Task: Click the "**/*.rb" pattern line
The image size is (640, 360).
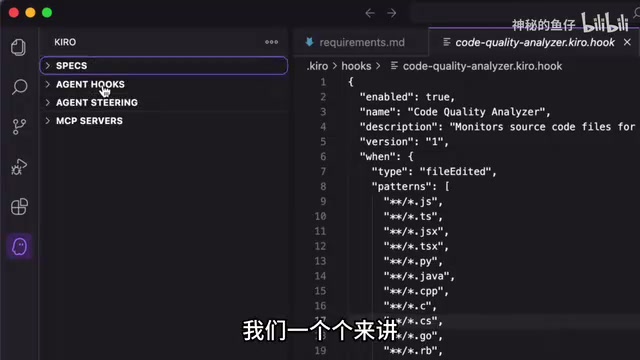Action: click(x=413, y=351)
